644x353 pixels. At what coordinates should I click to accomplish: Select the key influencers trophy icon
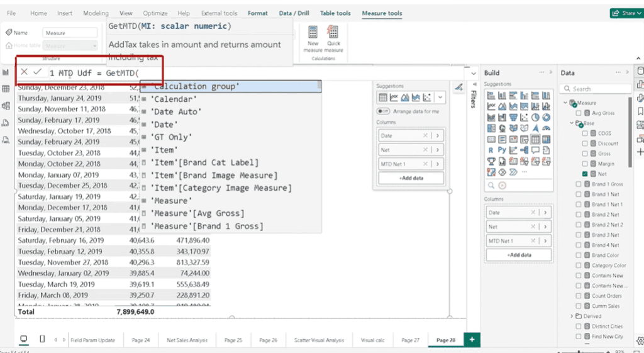(x=491, y=162)
